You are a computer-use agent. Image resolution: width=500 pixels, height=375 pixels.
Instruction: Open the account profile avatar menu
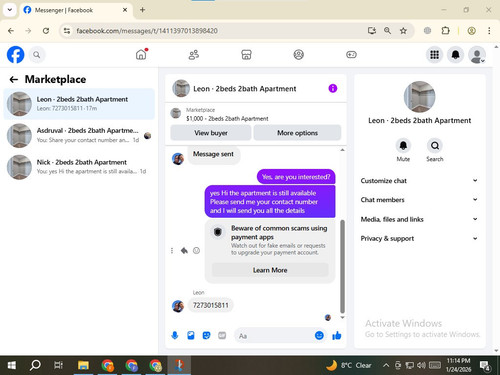click(x=477, y=55)
